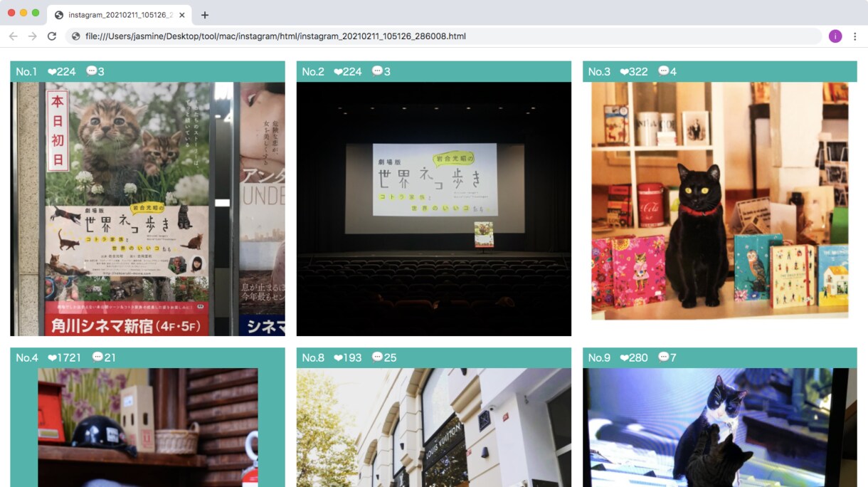
Task: Open a new browser tab
Action: [x=205, y=15]
